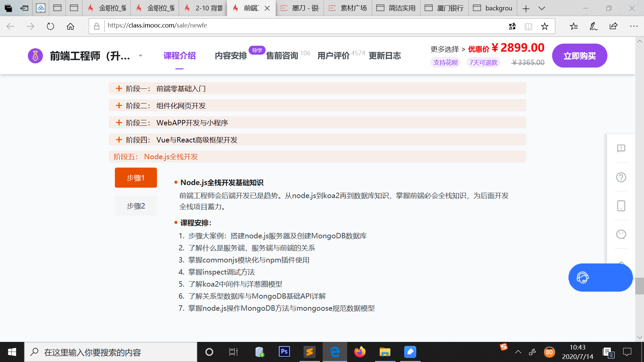Expand 阶段四 Vue与React高级框架开发

[x=317, y=140]
